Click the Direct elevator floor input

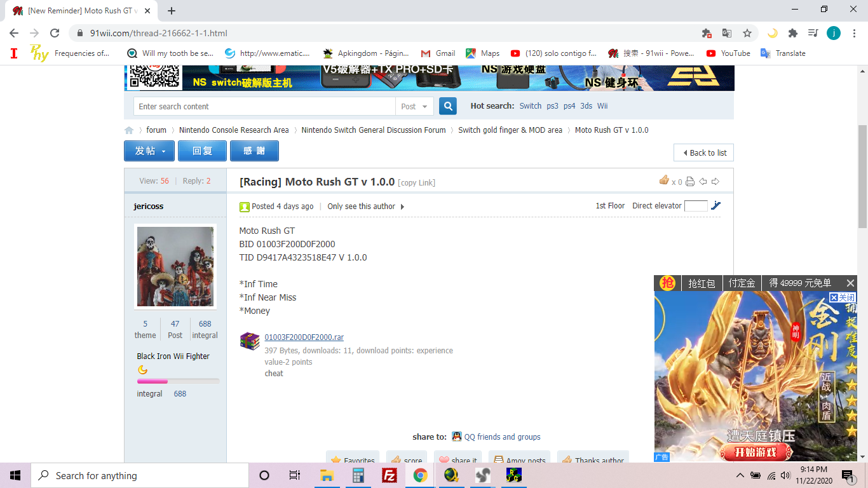(x=696, y=206)
